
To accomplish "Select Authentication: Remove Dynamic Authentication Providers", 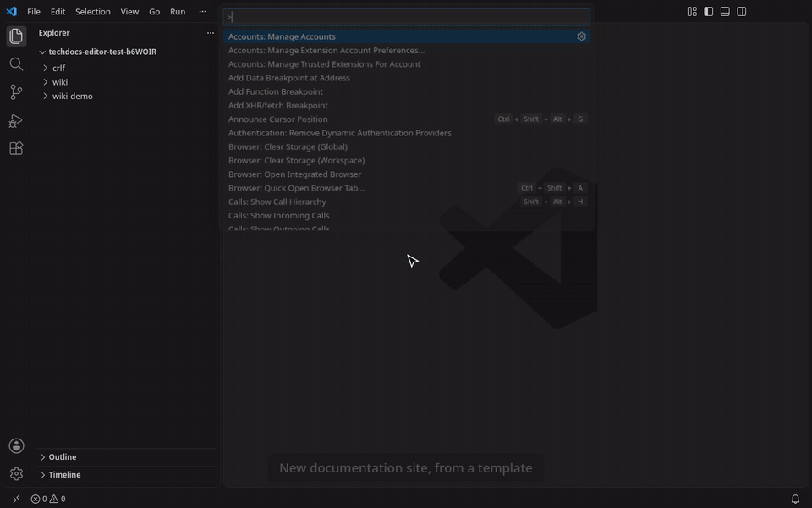I will (x=407, y=133).
